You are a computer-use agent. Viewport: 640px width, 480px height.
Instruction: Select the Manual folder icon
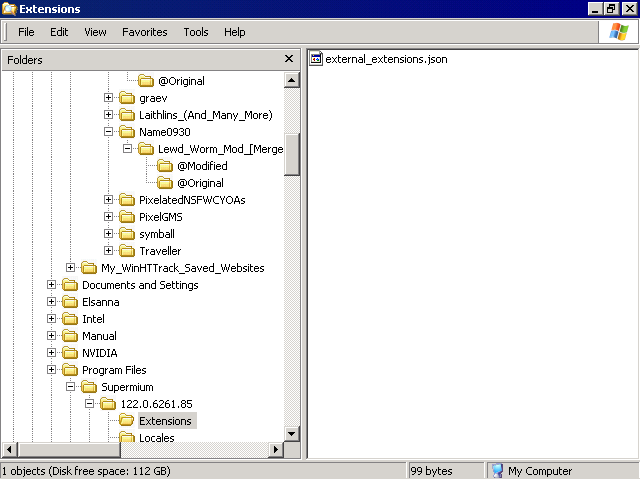70,336
